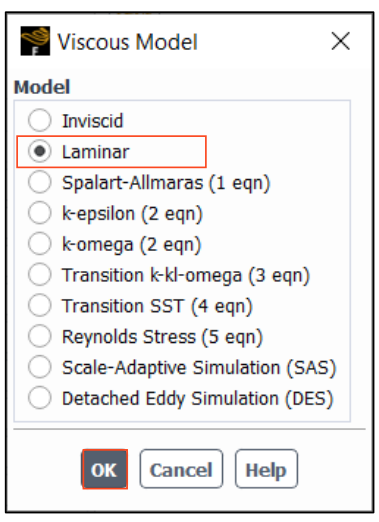Image resolution: width=379 pixels, height=522 pixels.
Task: Click the Cancel button
Action: click(181, 469)
